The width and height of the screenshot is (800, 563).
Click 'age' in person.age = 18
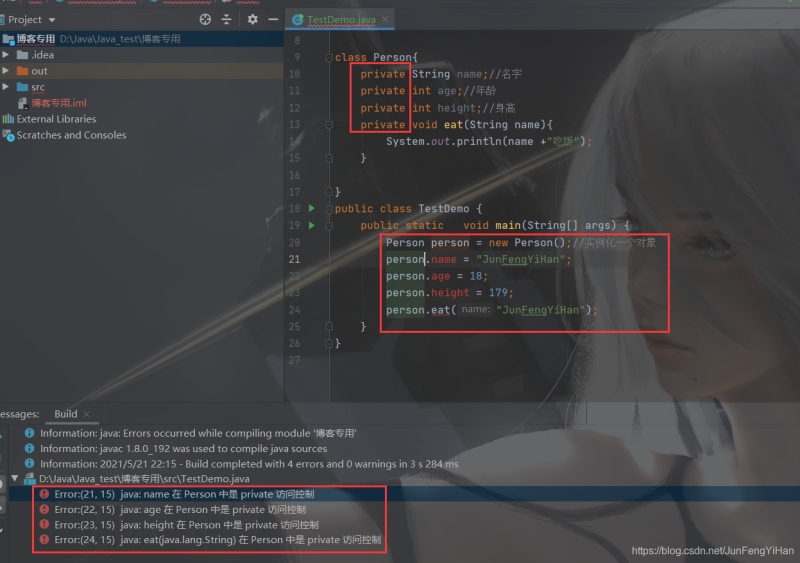coord(440,276)
